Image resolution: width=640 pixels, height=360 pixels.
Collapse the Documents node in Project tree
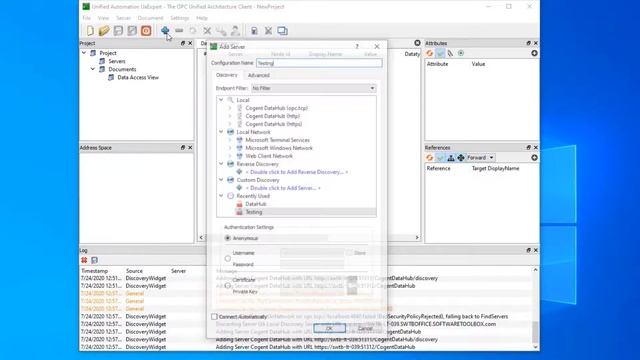pos(93,69)
